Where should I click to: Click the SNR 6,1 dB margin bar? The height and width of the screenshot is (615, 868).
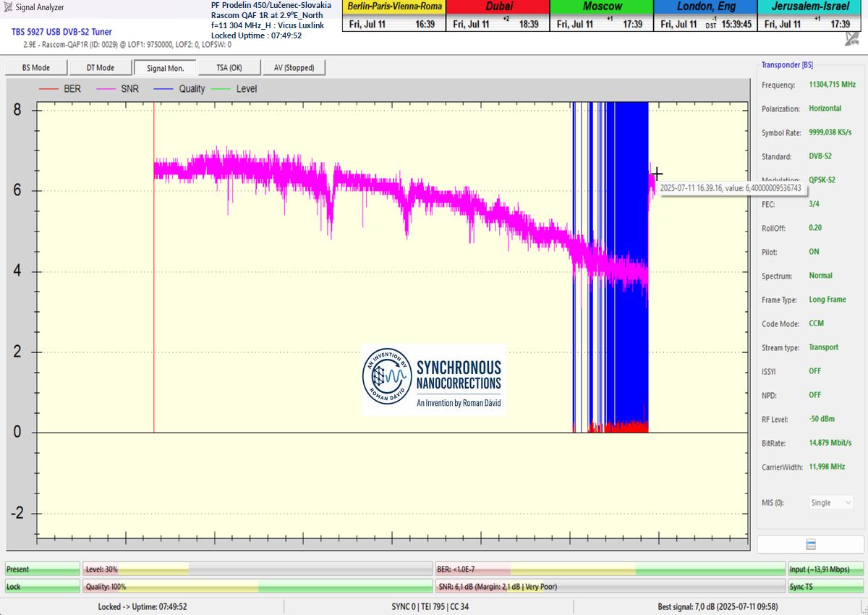pos(610,587)
